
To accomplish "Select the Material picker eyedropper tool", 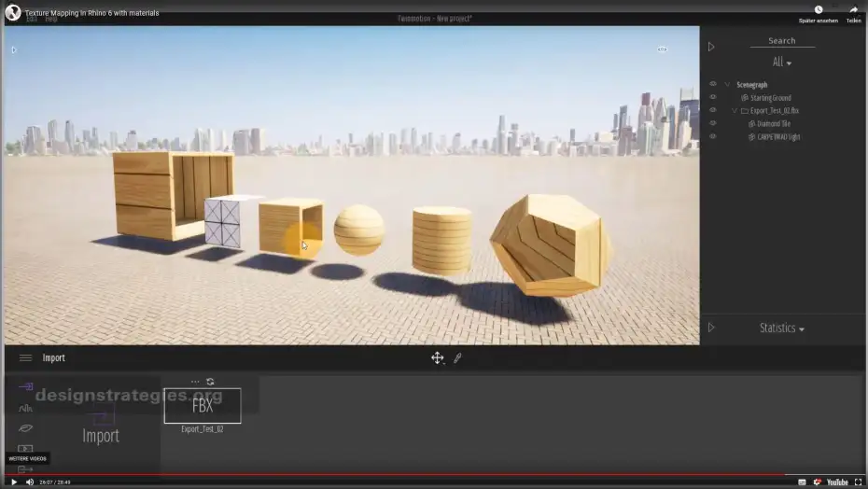I will 457,358.
